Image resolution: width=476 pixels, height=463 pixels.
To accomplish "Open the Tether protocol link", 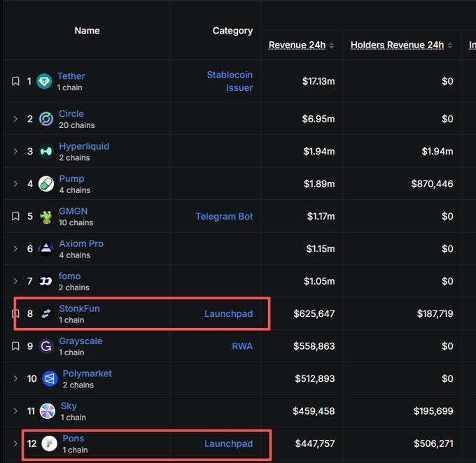I will 71,76.
